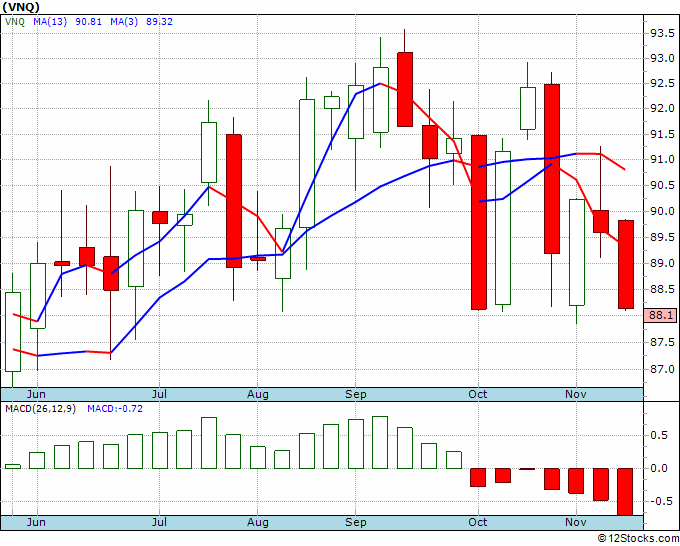Click Nov on the price chart time axis

pyautogui.click(x=576, y=394)
